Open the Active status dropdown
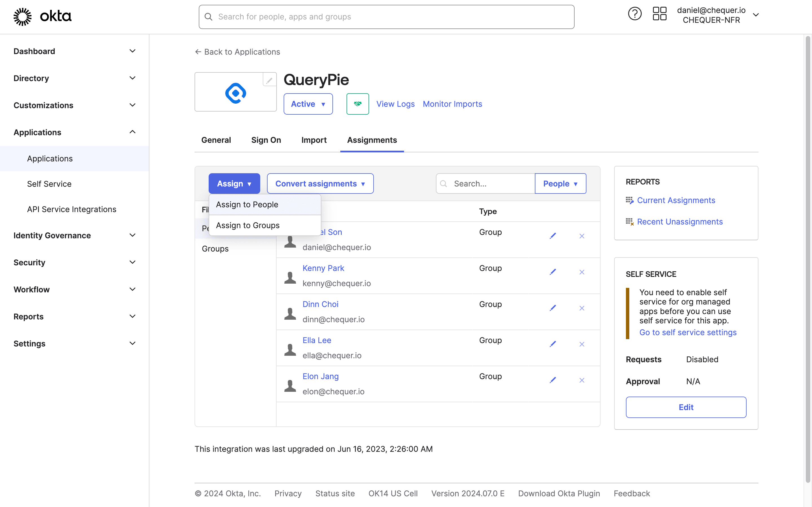The width and height of the screenshot is (812, 507). point(308,104)
